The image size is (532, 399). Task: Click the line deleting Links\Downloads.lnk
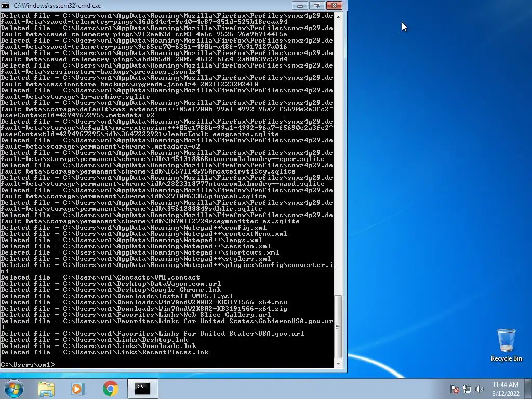[98, 346]
